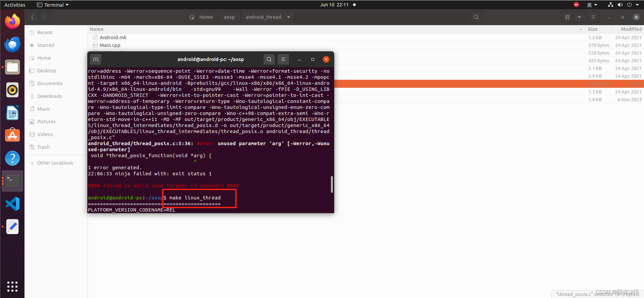644x298 pixels.
Task: Open view options dropdown in Files
Action: click(579, 17)
